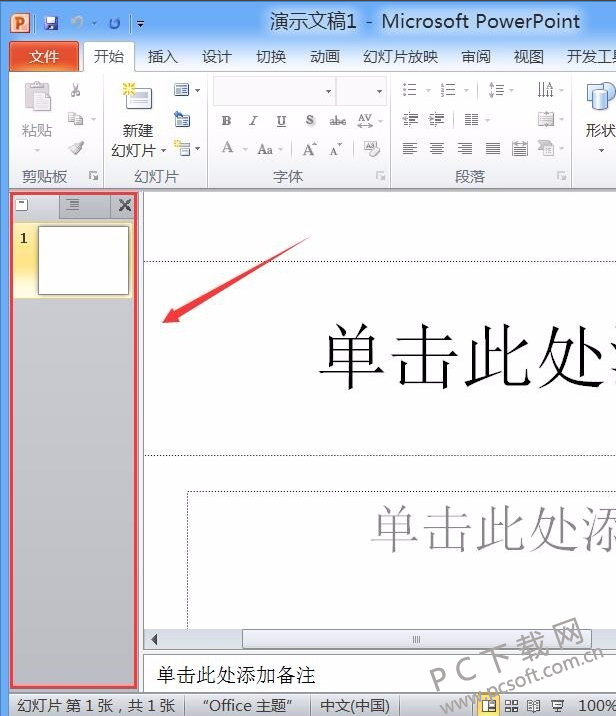Click the Undo arrow icon
Screen dimensions: 616x716
point(78,22)
